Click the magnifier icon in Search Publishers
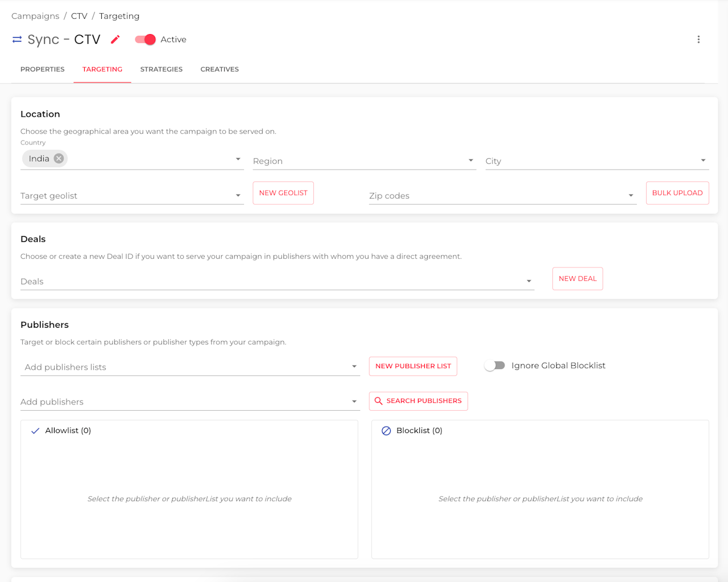 pyautogui.click(x=379, y=401)
